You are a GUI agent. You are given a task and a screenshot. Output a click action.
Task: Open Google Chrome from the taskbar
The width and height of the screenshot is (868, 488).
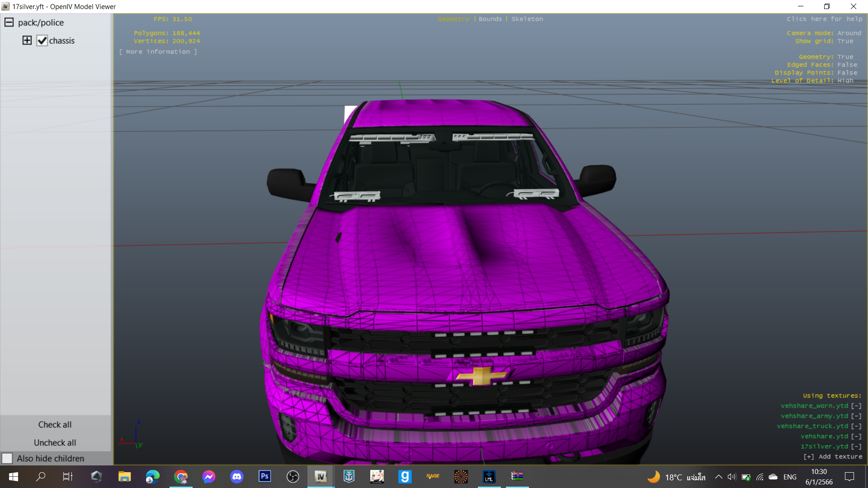coord(181,476)
